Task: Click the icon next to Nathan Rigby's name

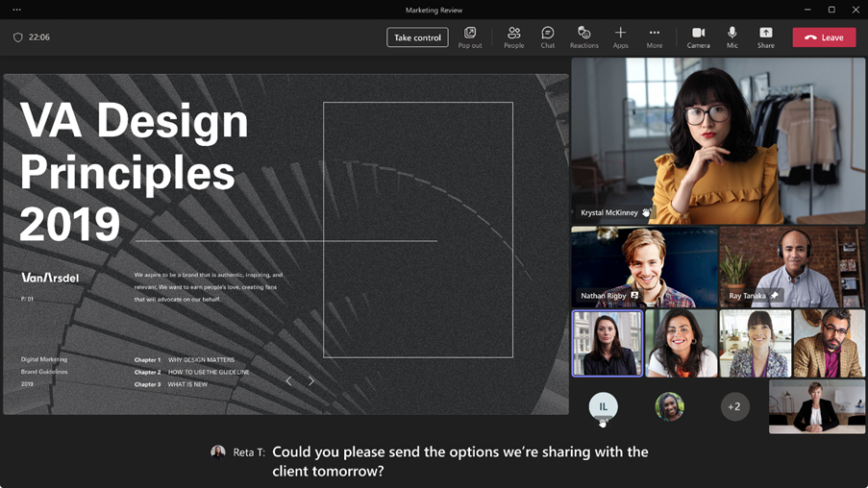Action: click(634, 296)
